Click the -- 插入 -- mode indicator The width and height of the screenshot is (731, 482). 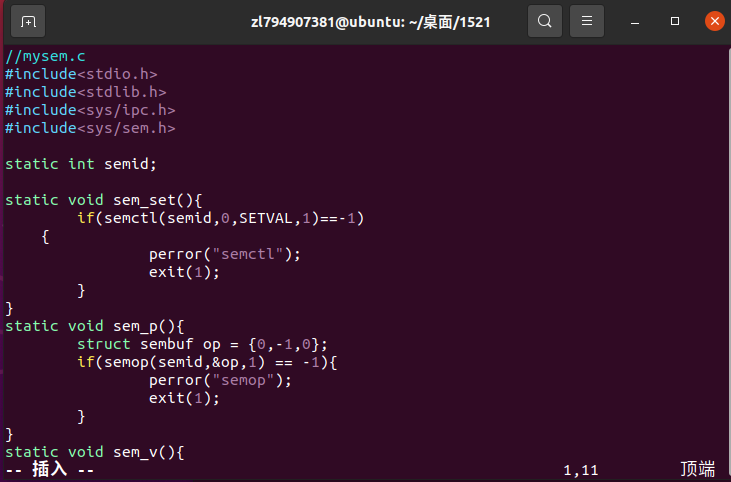[49, 469]
